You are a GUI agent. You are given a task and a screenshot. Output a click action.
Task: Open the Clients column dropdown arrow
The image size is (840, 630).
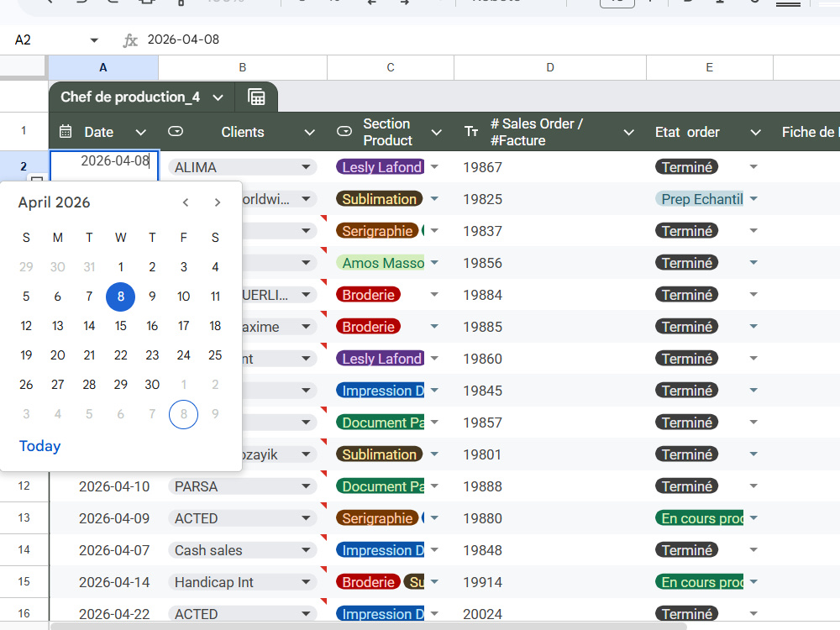click(x=310, y=133)
